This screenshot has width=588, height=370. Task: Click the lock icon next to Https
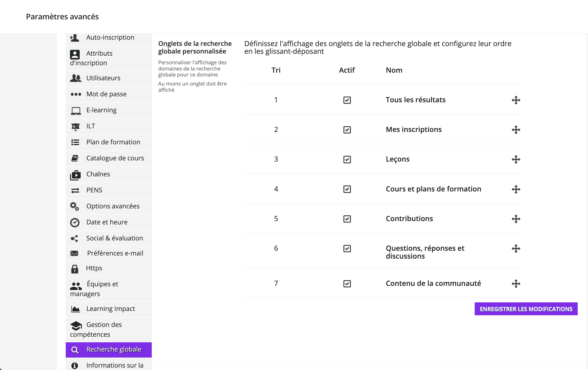[75, 269]
